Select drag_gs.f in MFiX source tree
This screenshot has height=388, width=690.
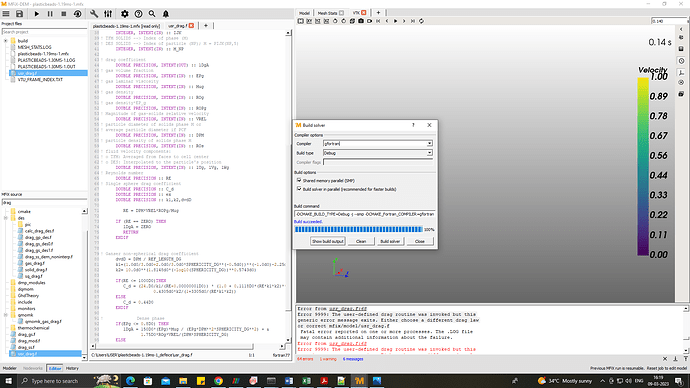26,334
